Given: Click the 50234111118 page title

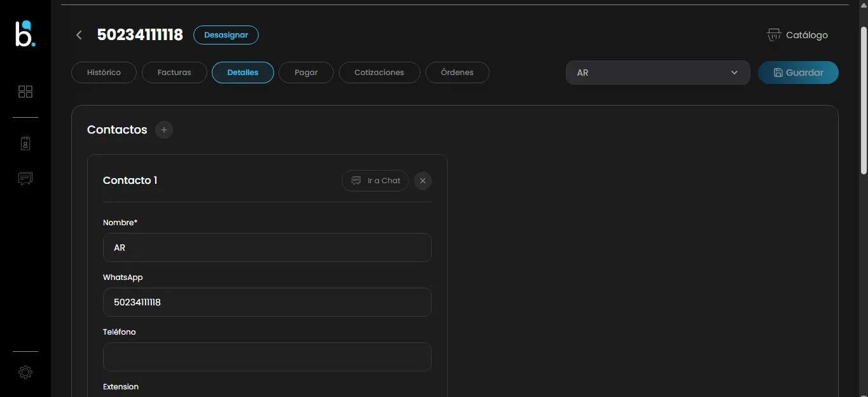Looking at the screenshot, I should tap(140, 35).
